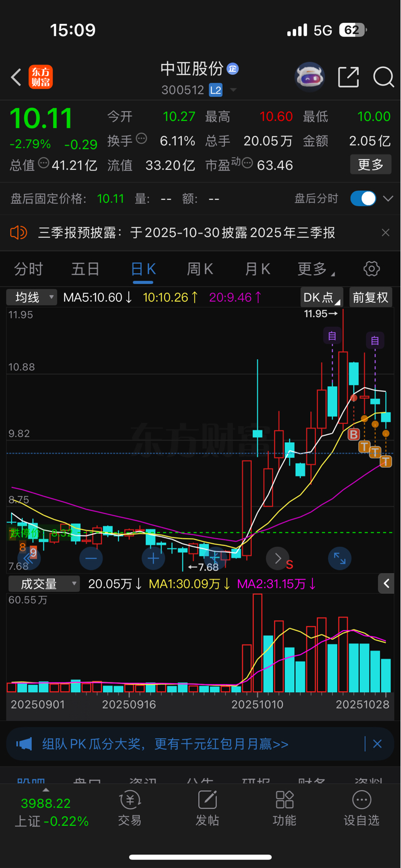The height and width of the screenshot is (868, 401).
Task: Open the 功能 functions menu
Action: 285,809
